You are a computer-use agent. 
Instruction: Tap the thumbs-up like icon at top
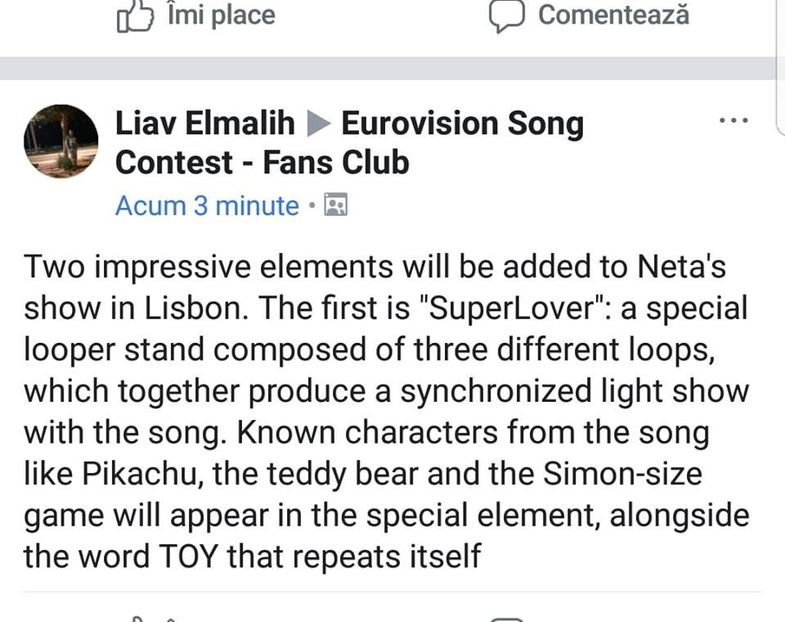(x=136, y=15)
